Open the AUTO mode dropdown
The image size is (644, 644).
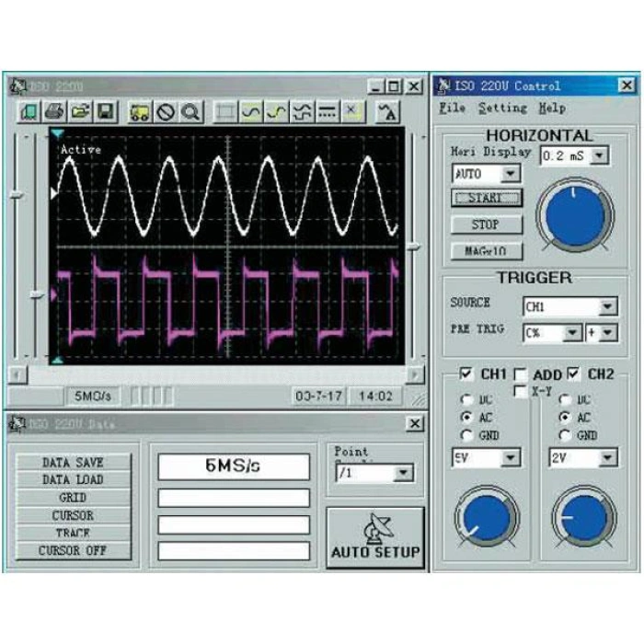tap(511, 174)
